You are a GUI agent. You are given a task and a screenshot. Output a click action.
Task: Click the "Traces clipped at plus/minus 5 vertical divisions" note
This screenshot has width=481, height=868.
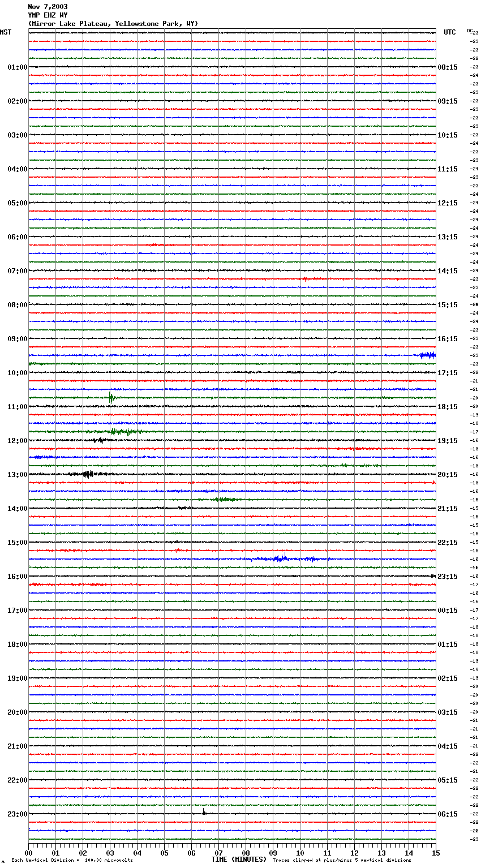(x=342, y=861)
